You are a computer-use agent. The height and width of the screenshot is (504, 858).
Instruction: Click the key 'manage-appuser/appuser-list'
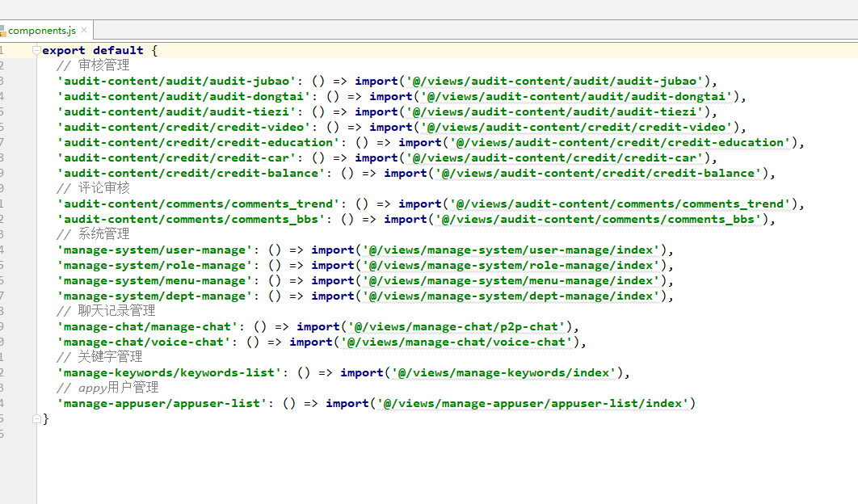coord(162,403)
